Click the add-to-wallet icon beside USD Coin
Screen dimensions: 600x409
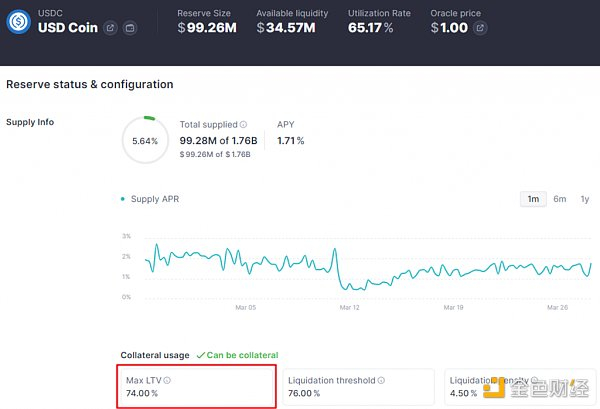(130, 28)
